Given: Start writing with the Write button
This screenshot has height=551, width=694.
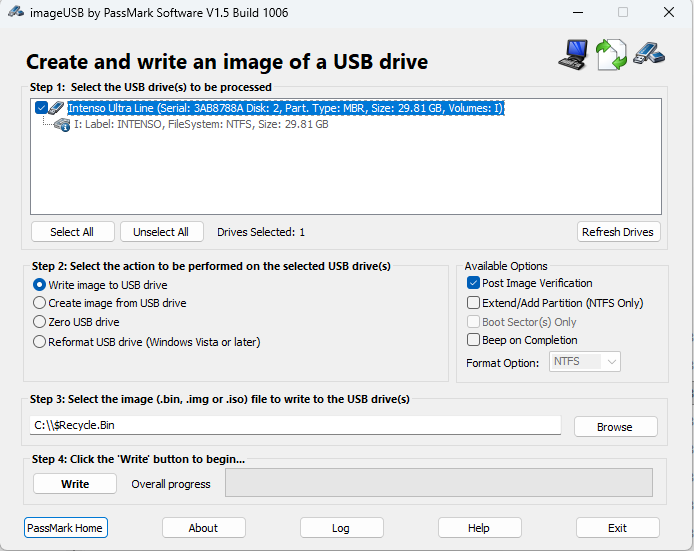Looking at the screenshot, I should (75, 484).
